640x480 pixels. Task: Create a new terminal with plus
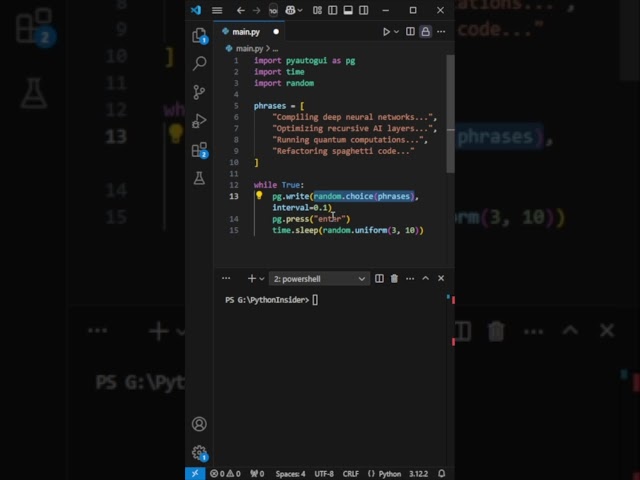251,278
